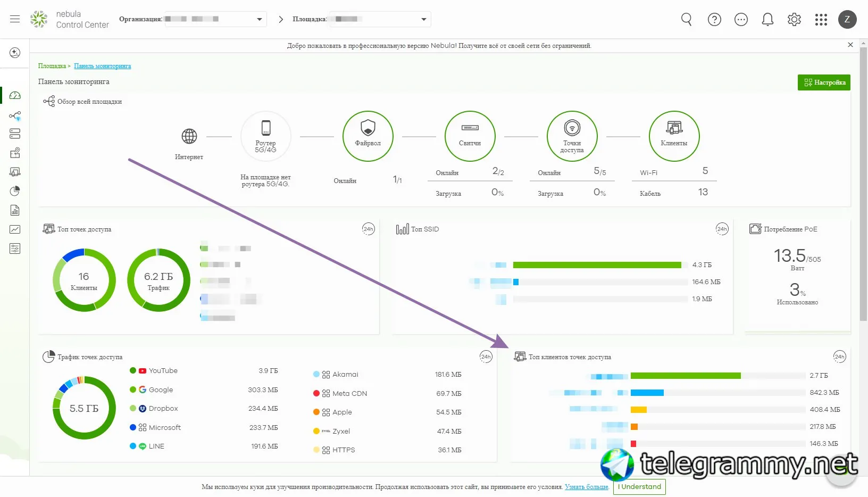
Task: Select the Akamai traffic entry
Action: 387,375
